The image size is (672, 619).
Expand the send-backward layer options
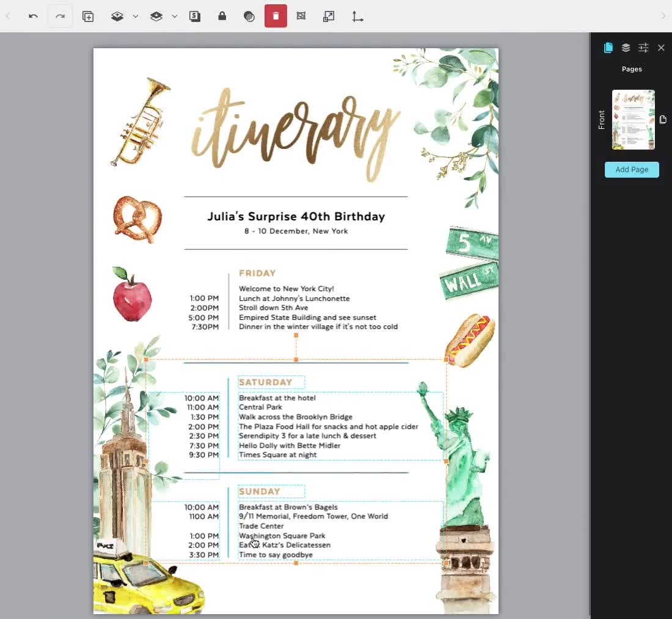coord(175,16)
